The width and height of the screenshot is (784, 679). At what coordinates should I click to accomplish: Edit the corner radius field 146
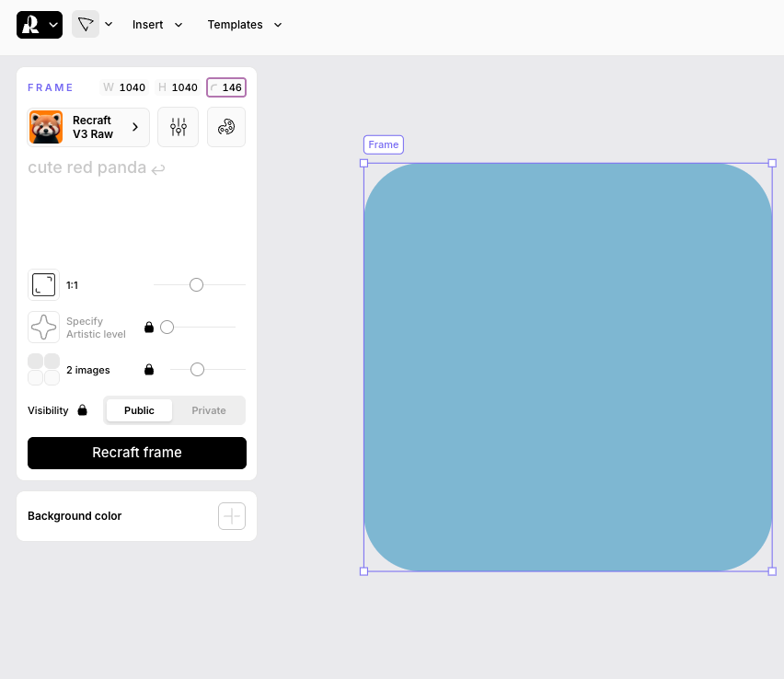[226, 87]
